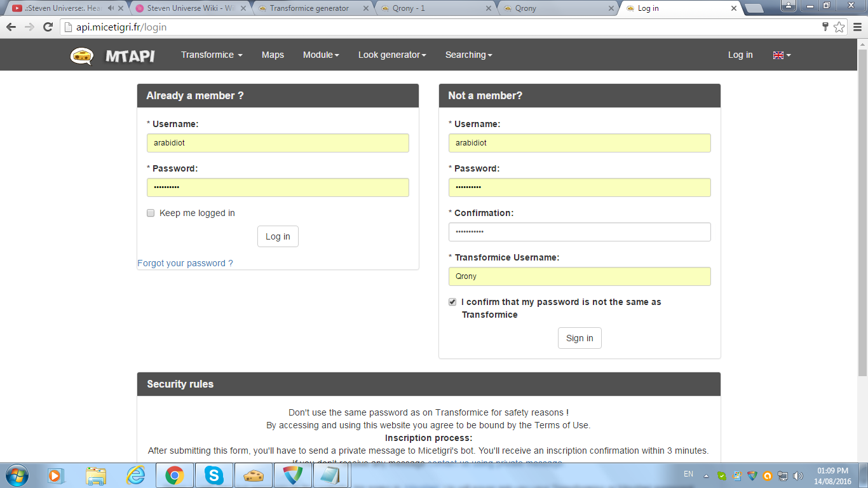The height and width of the screenshot is (488, 868).
Task: Open the Windows Start orb
Action: coord(17,475)
